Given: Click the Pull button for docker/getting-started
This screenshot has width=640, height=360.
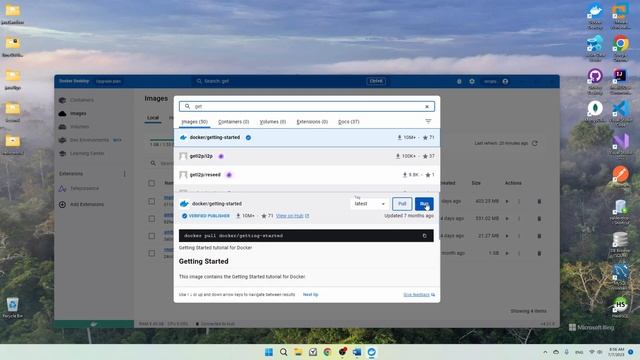Looking at the screenshot, I should pos(402,204).
